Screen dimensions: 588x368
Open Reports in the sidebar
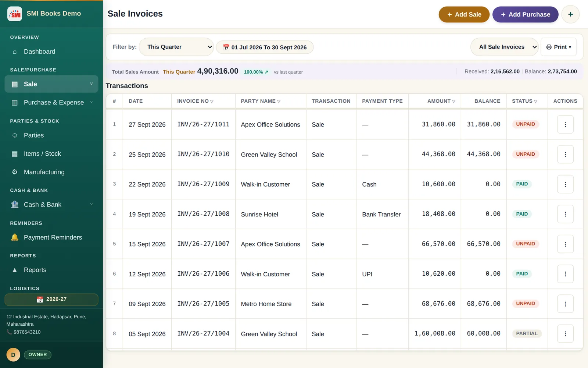pos(51,270)
